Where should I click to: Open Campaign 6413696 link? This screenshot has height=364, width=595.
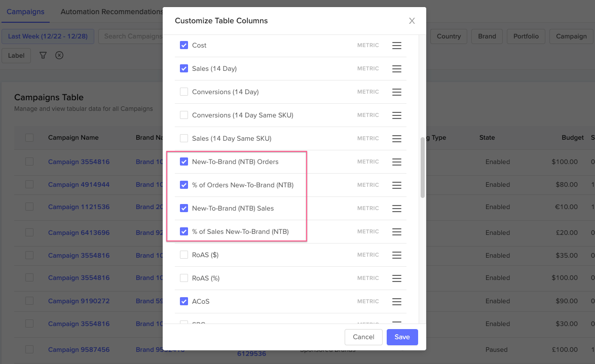point(79,233)
